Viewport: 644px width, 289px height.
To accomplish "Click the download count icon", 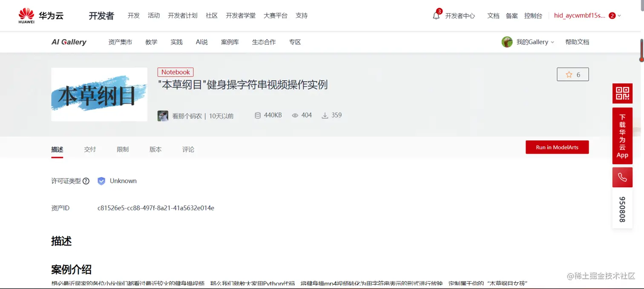I will tap(325, 115).
